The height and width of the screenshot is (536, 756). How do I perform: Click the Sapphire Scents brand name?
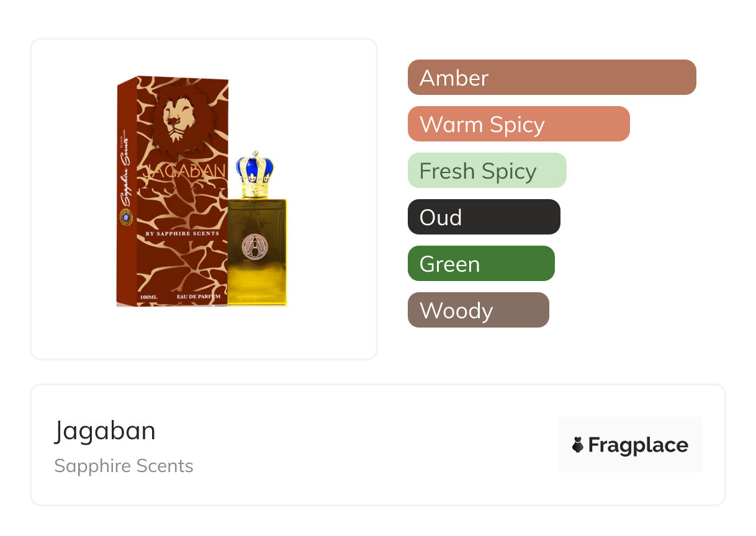[124, 466]
